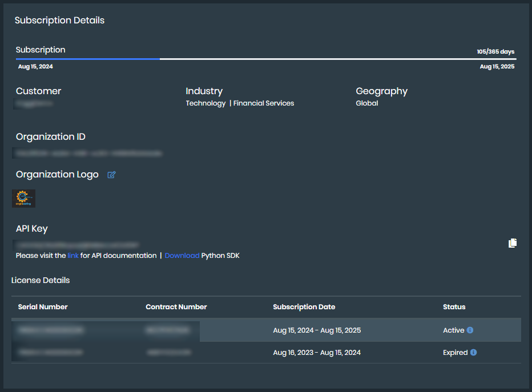
Task: Select the Active license row
Action: (x=228, y=330)
